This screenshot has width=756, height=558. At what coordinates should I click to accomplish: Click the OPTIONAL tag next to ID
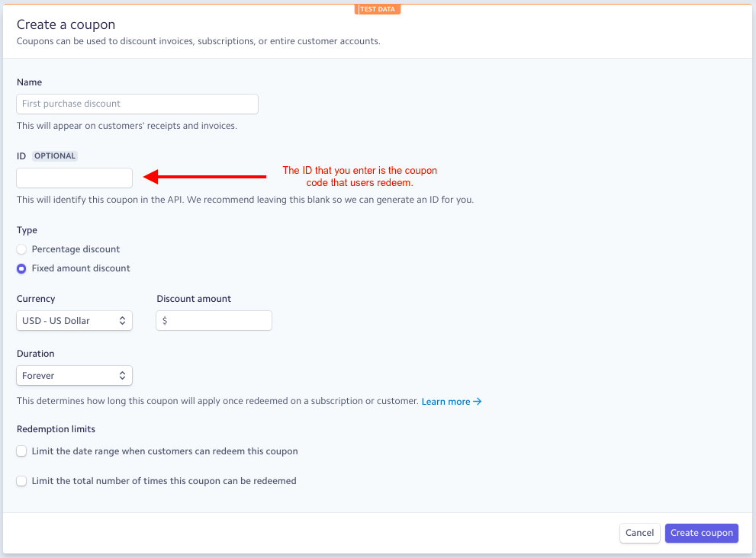click(55, 156)
